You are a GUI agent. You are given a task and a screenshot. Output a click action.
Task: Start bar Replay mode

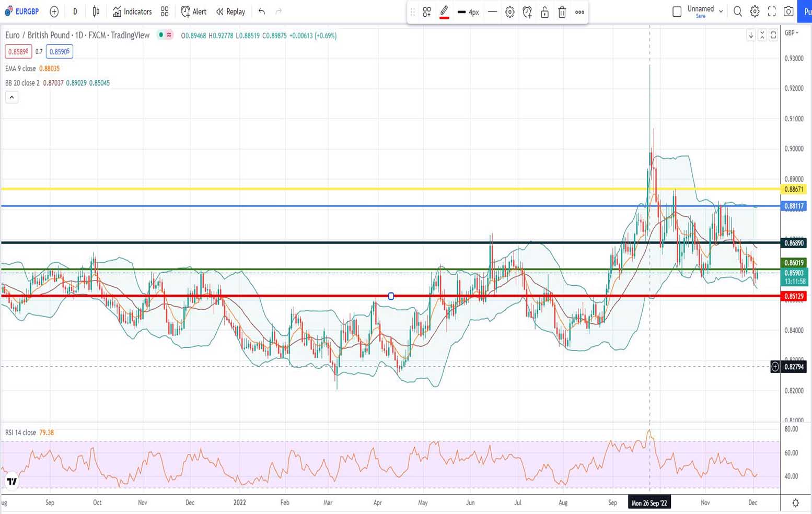pyautogui.click(x=230, y=11)
